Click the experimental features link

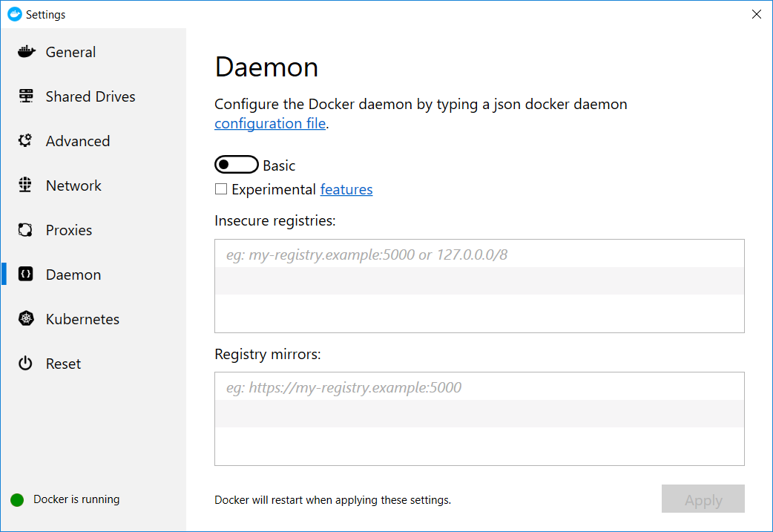click(x=346, y=189)
